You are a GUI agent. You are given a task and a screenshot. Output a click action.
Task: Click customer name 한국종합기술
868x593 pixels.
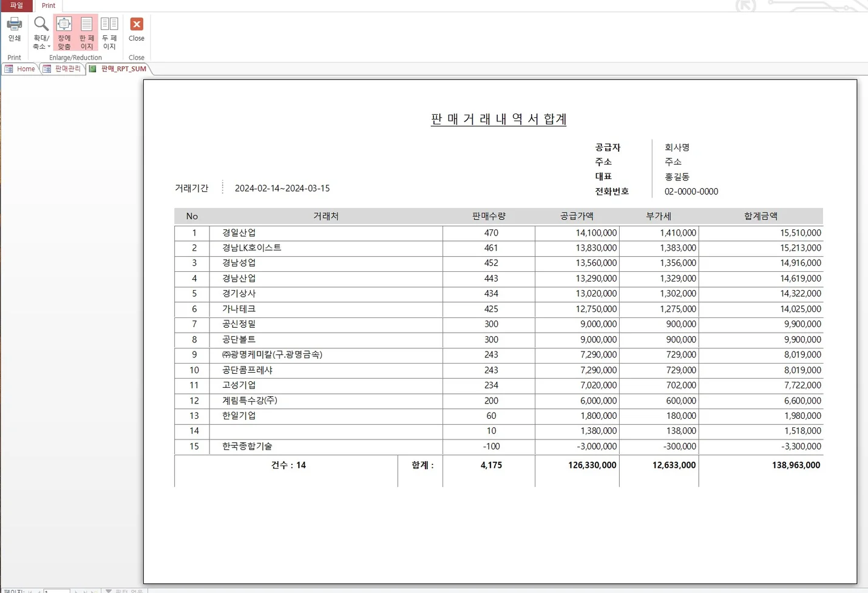point(247,446)
